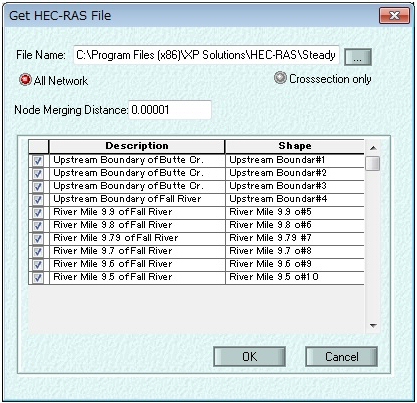417x403 pixels.
Task: Uncheck River Mile 9.9 of Fall River
Action: click(x=38, y=213)
